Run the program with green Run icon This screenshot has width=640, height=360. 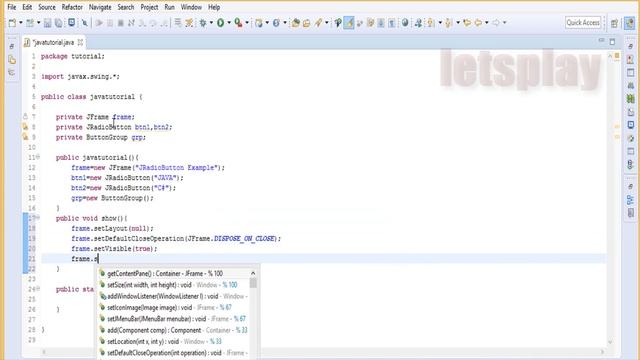(220, 23)
